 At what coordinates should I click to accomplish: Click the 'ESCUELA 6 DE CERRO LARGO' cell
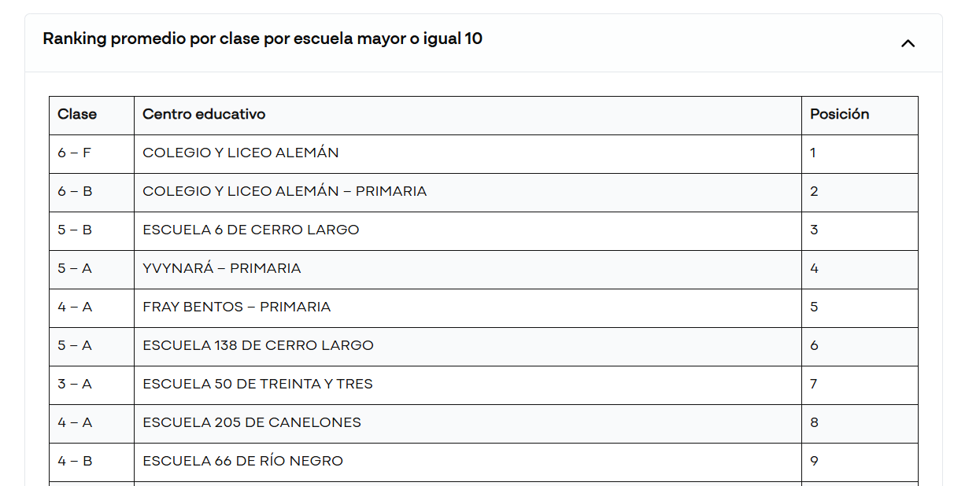(x=250, y=230)
